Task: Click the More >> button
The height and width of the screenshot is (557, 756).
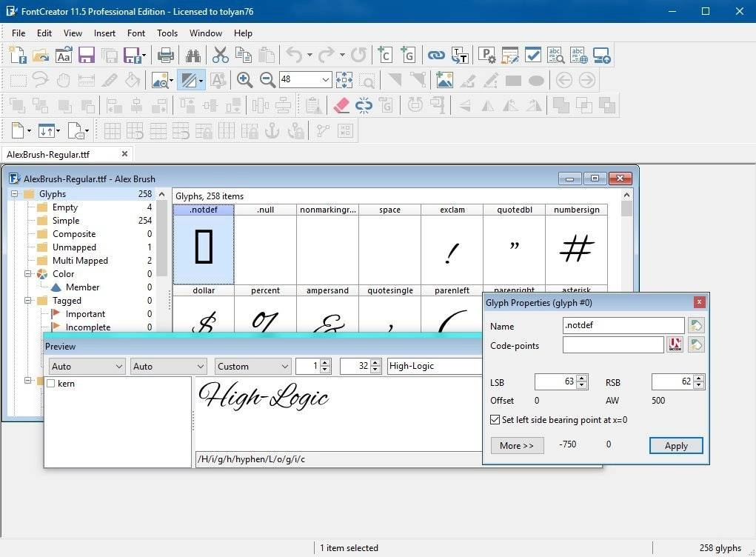Action: click(517, 446)
